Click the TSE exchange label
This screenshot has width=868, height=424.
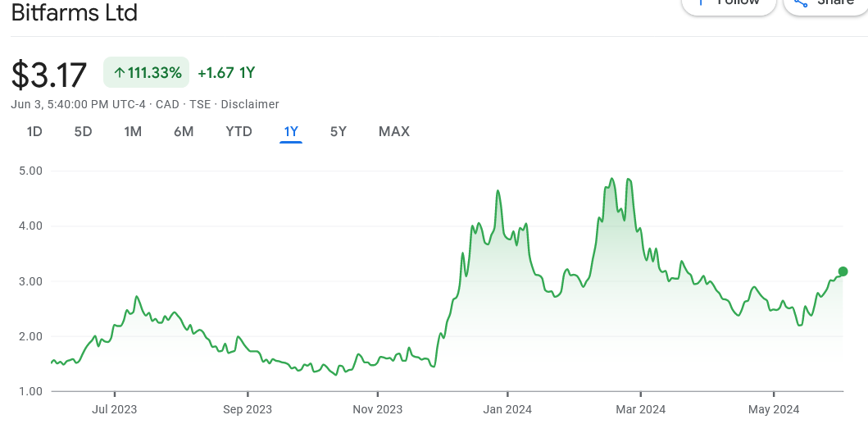[x=201, y=104]
